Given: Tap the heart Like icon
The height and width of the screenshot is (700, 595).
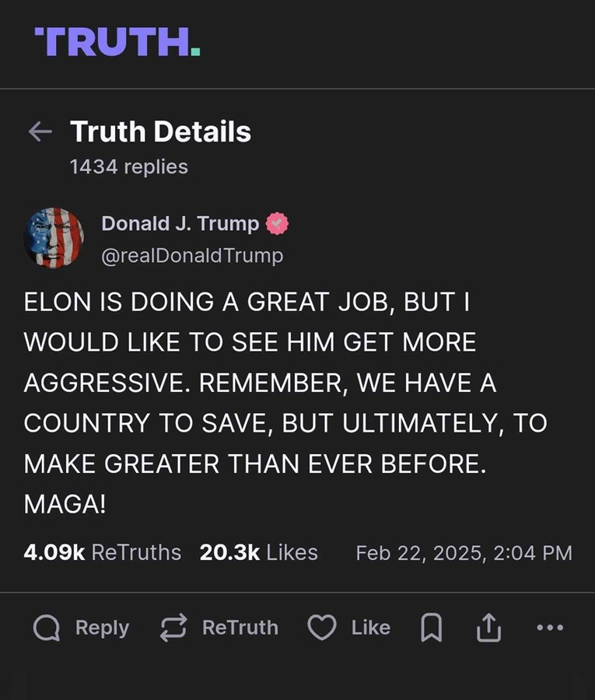Looking at the screenshot, I should [x=322, y=628].
